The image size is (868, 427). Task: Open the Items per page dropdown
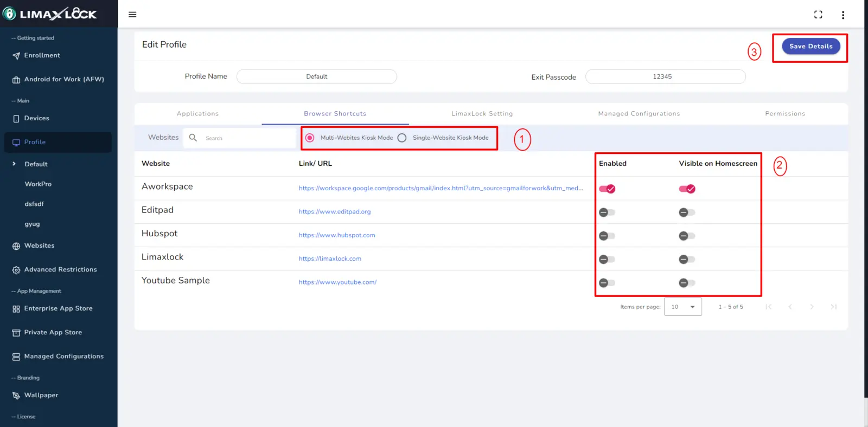tap(683, 307)
